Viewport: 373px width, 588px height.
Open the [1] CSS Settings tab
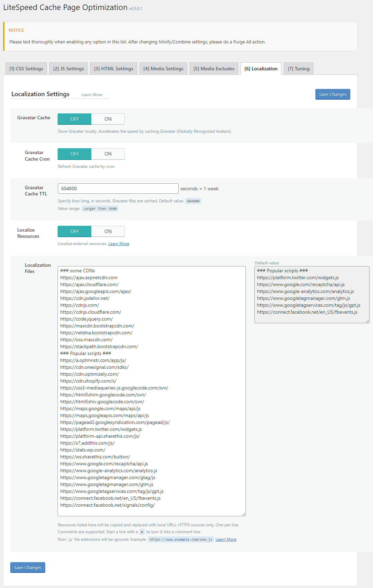click(26, 69)
